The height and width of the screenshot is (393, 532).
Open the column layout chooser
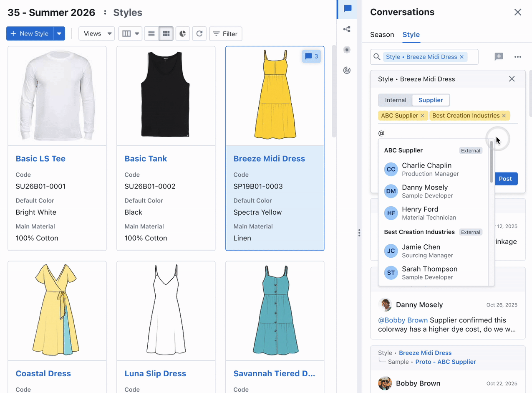point(130,34)
